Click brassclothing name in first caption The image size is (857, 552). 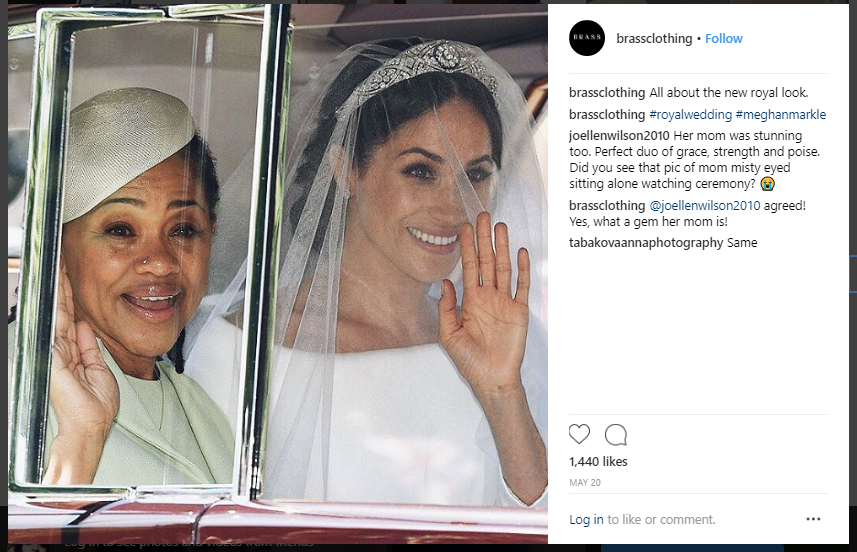pos(607,93)
